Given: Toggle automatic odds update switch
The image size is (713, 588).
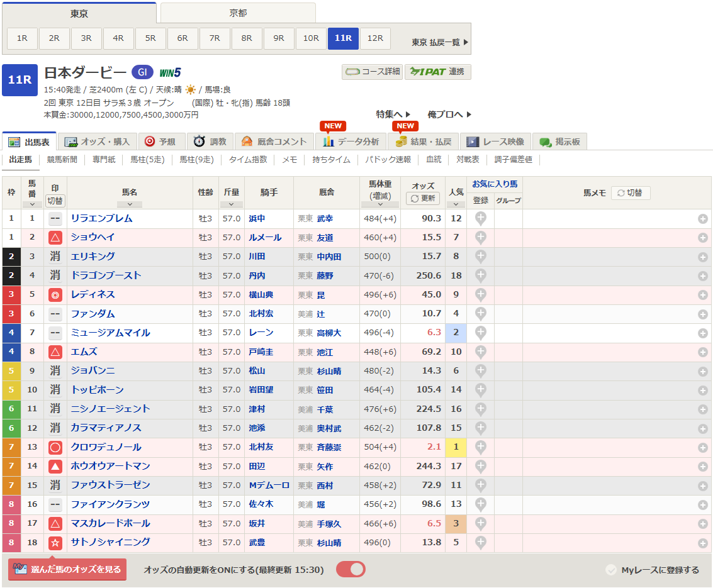Looking at the screenshot, I should click(x=351, y=570).
